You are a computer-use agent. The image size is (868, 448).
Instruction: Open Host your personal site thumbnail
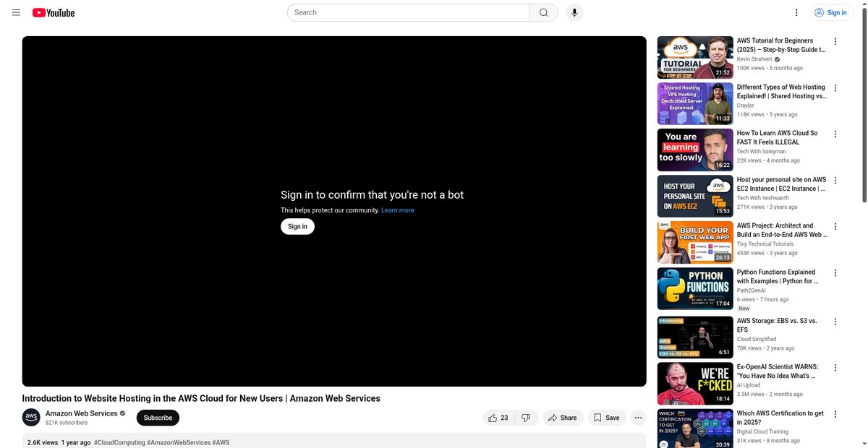(695, 196)
